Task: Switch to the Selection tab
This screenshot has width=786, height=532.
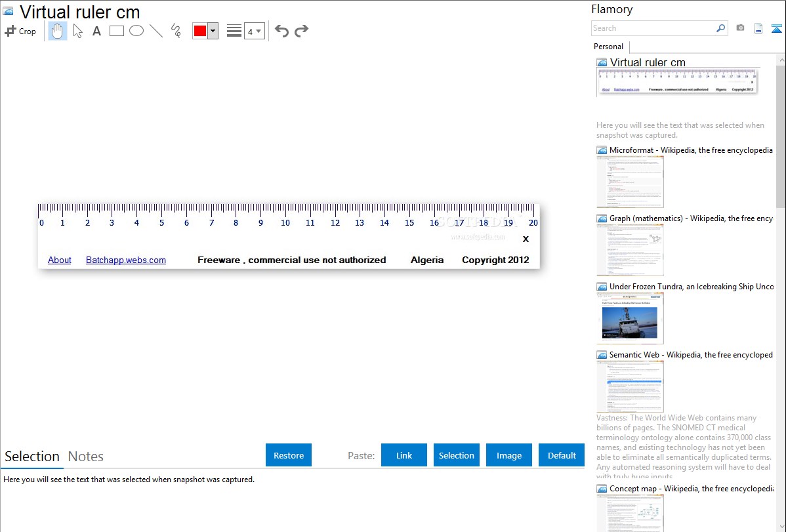Action: tap(32, 457)
